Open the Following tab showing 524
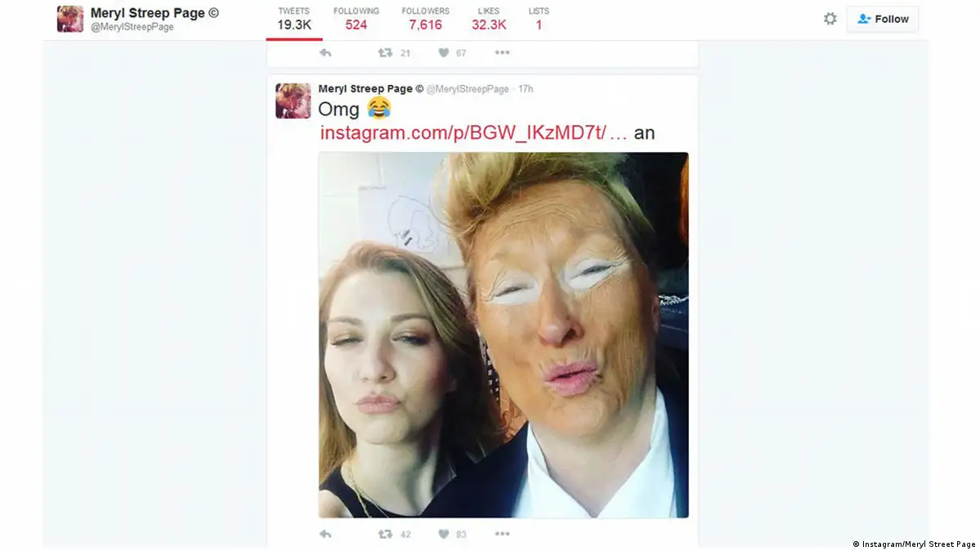 click(356, 19)
